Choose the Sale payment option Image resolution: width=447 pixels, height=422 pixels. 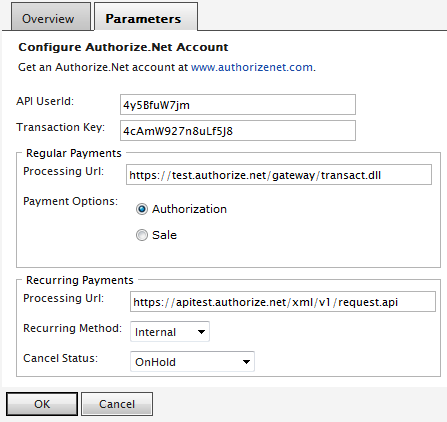pos(142,235)
